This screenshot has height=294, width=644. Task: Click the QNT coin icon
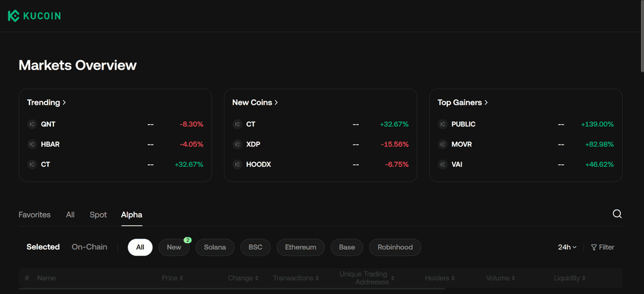(x=32, y=124)
